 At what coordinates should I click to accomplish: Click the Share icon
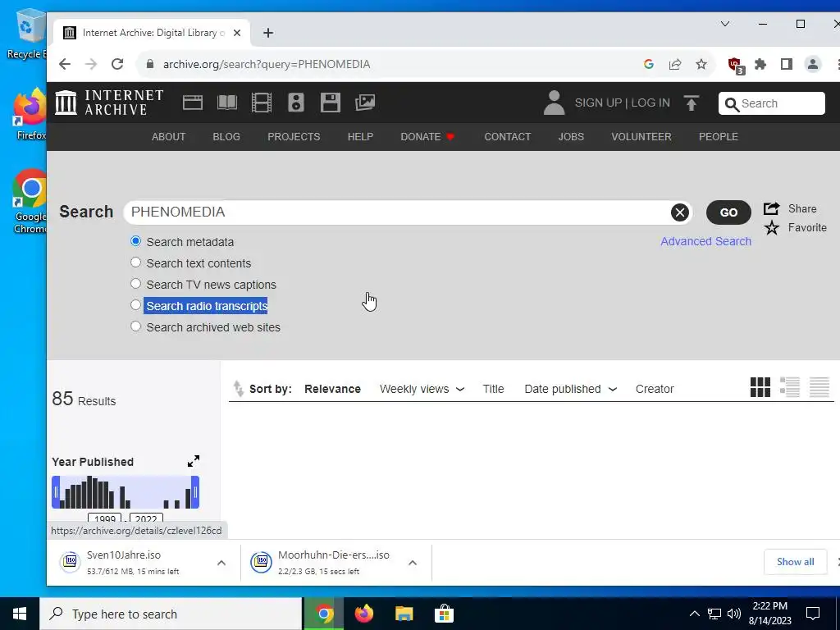(771, 208)
